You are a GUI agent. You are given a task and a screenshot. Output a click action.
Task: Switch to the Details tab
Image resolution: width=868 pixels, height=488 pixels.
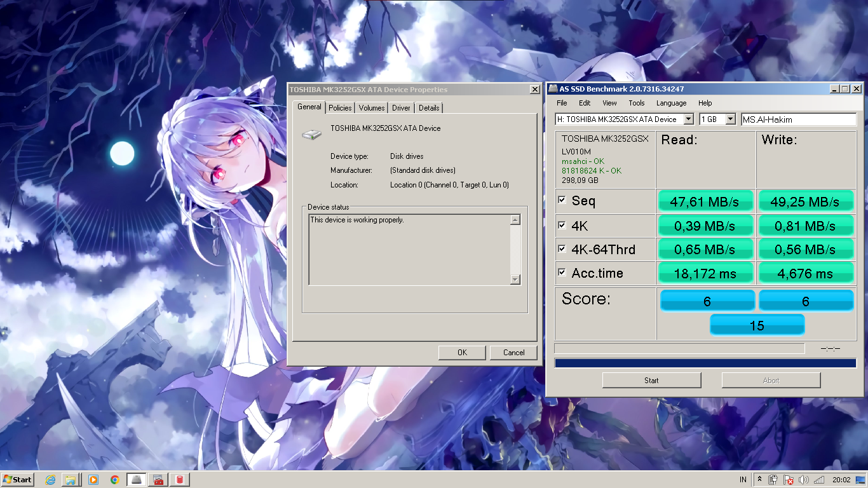429,108
